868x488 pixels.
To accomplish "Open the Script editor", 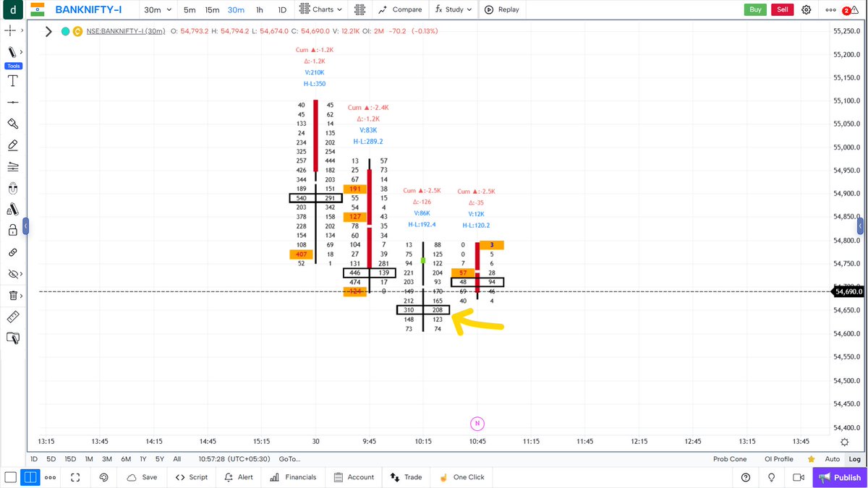I will tap(192, 477).
